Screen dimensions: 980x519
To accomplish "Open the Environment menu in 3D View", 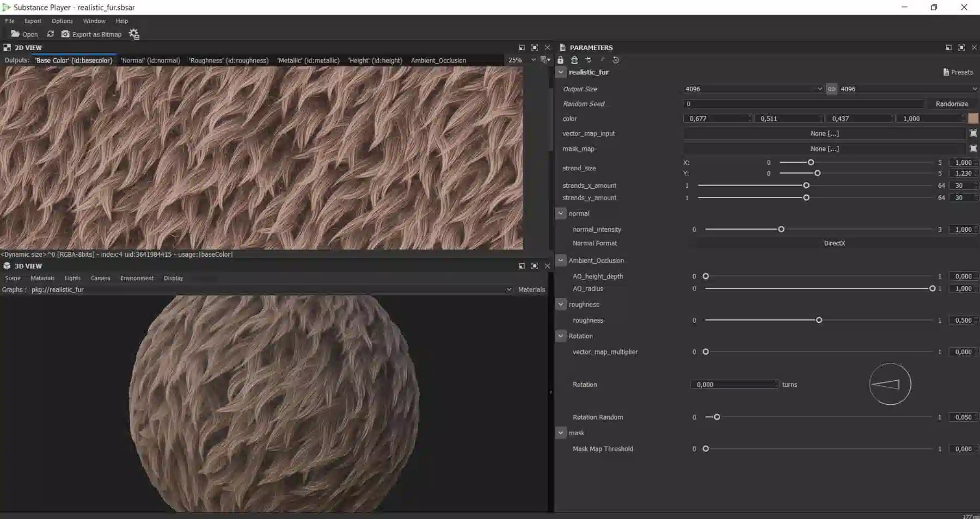I will 137,278.
